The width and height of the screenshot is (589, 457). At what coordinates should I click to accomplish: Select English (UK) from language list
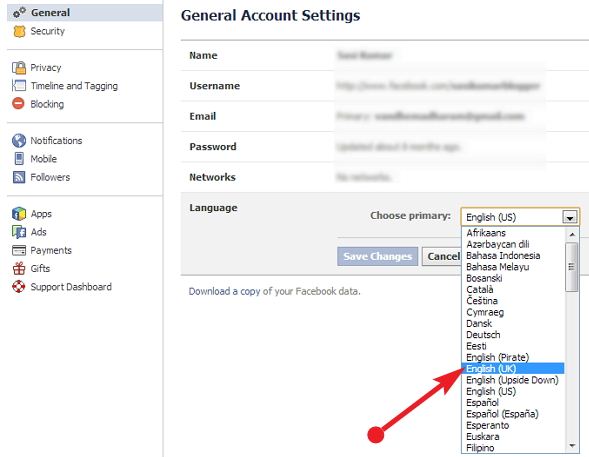pyautogui.click(x=512, y=369)
